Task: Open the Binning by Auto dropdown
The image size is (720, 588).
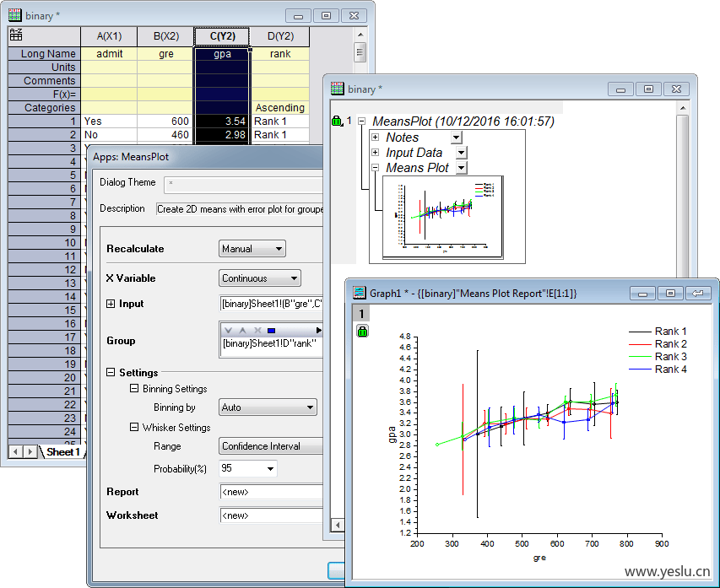Action: 268,407
